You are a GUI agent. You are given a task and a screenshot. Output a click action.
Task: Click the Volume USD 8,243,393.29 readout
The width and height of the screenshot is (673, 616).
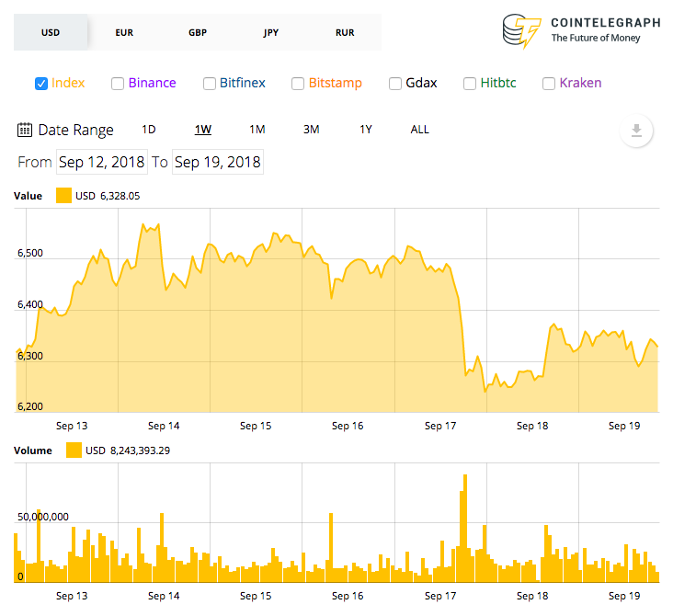pos(128,451)
